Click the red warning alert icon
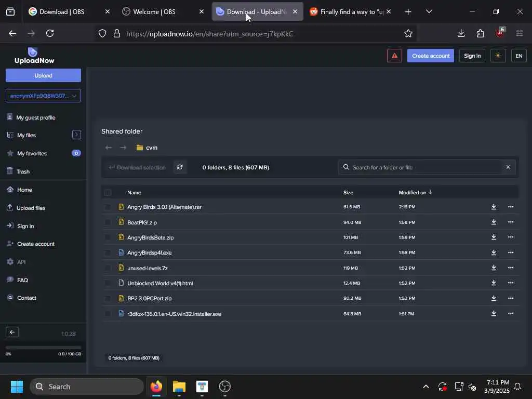The height and width of the screenshot is (399, 532). [x=394, y=56]
